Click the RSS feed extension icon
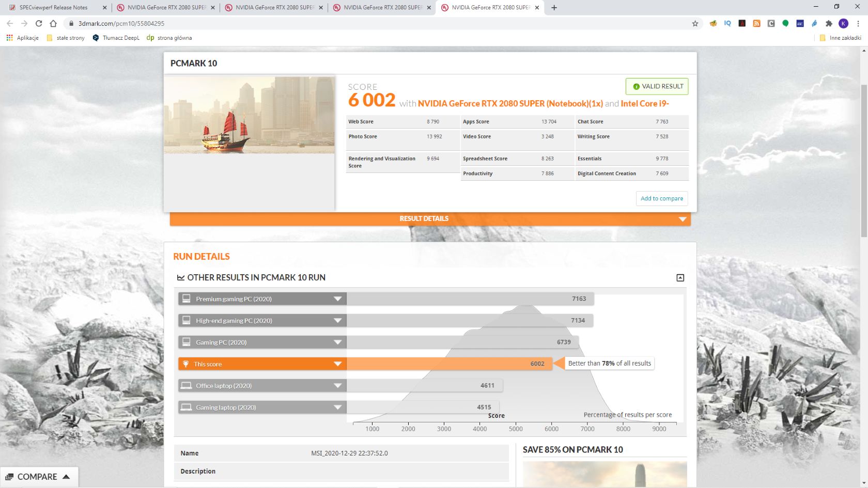868x488 pixels. (757, 23)
